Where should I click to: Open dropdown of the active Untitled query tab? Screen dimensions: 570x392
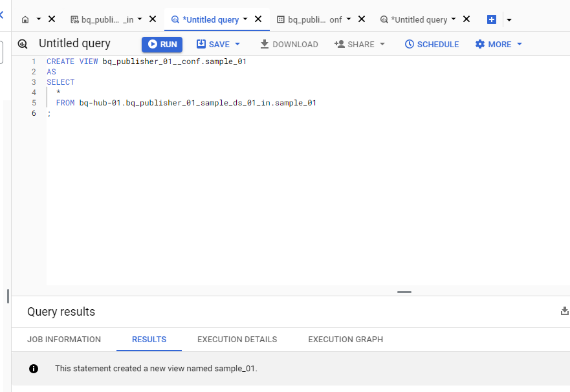(245, 19)
